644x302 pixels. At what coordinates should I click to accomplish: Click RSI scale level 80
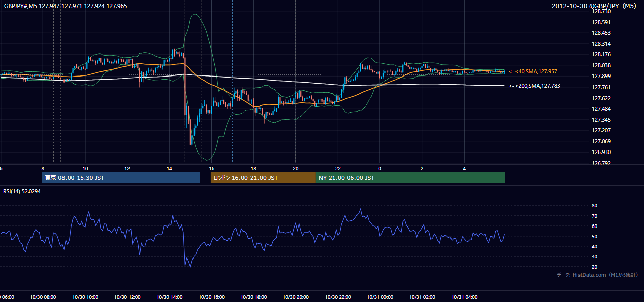coord(595,206)
